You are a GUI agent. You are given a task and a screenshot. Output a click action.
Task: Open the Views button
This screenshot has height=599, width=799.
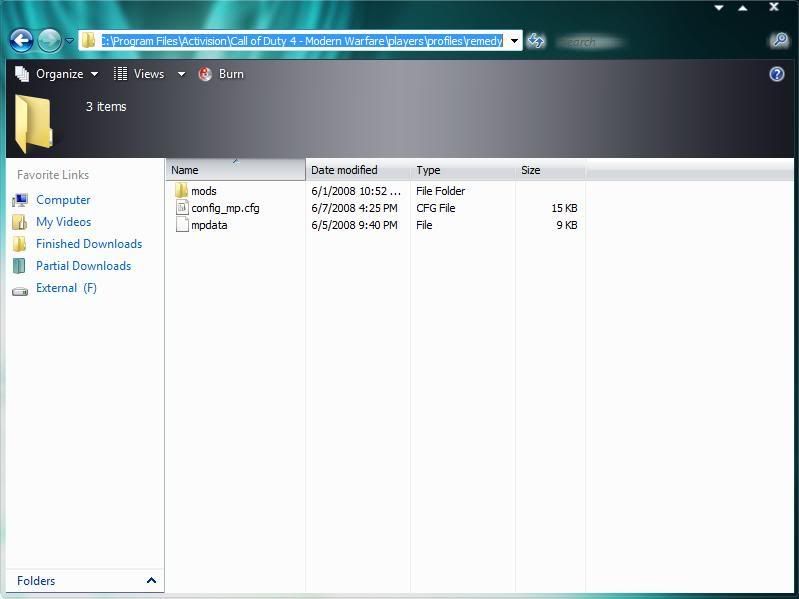pos(139,74)
